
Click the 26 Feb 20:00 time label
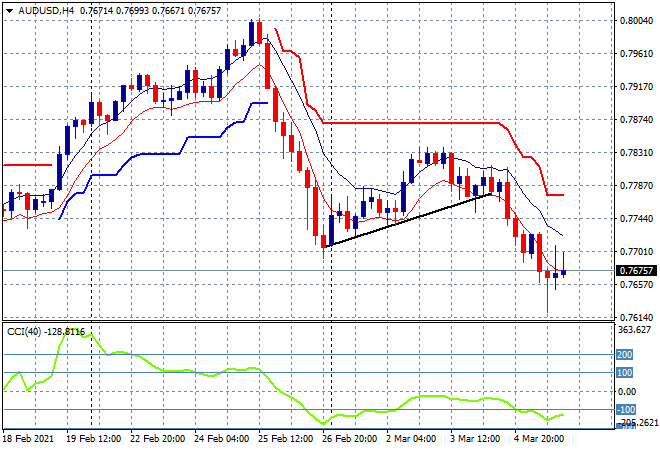(349, 438)
